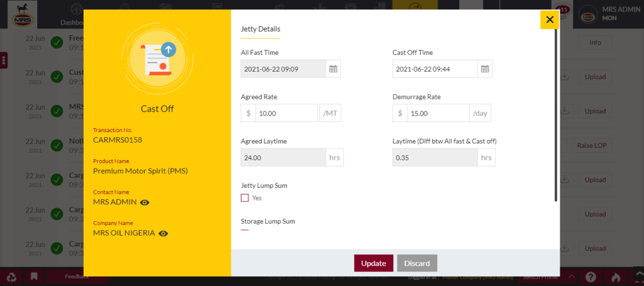Click transaction number CARMRS0158
Viewport: 644px width, 286px height.
tap(118, 140)
